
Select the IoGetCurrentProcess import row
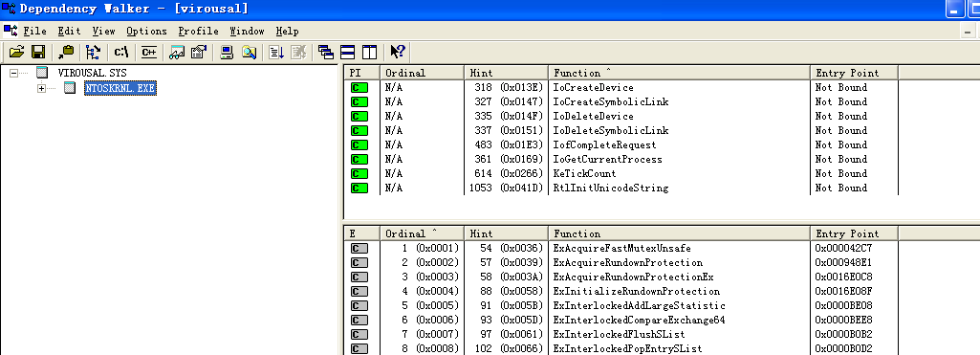tap(621, 160)
